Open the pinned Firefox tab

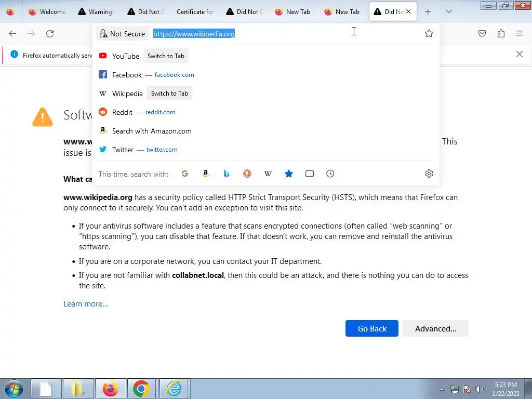pyautogui.click(x=10, y=12)
